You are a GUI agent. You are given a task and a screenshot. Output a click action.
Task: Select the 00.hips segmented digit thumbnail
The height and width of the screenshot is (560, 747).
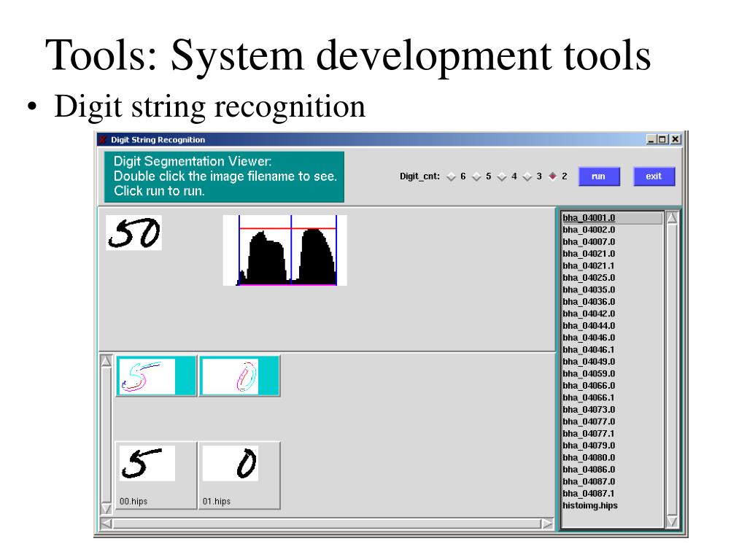point(156,475)
